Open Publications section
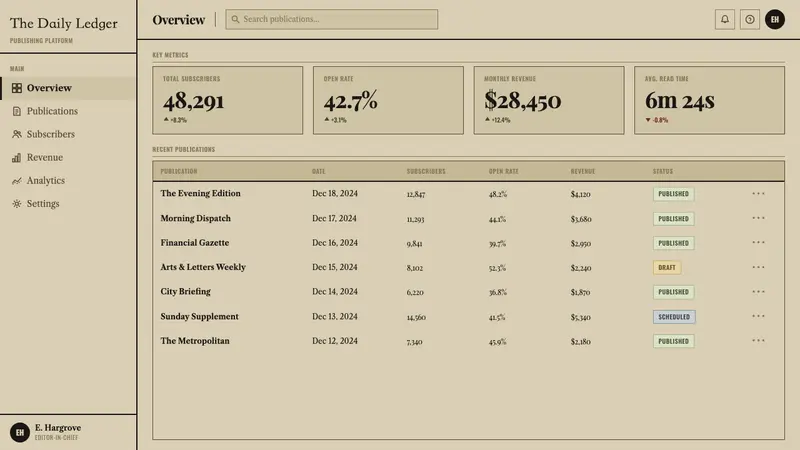Viewport: 800px width, 450px height. click(x=68, y=111)
